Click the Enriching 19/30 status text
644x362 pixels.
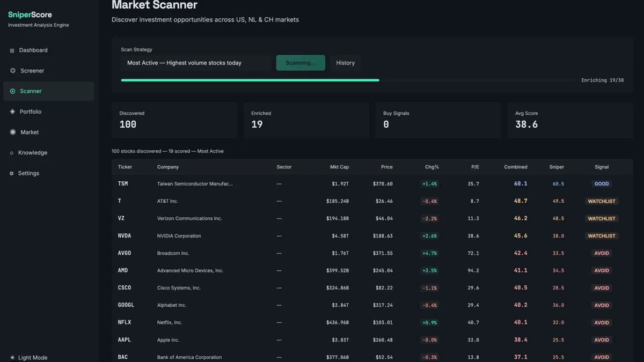coord(602,80)
